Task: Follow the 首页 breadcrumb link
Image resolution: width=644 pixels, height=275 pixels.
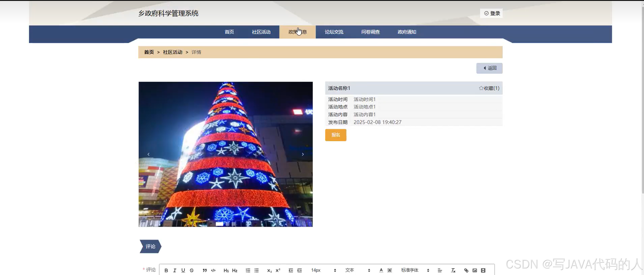Action: click(x=149, y=52)
